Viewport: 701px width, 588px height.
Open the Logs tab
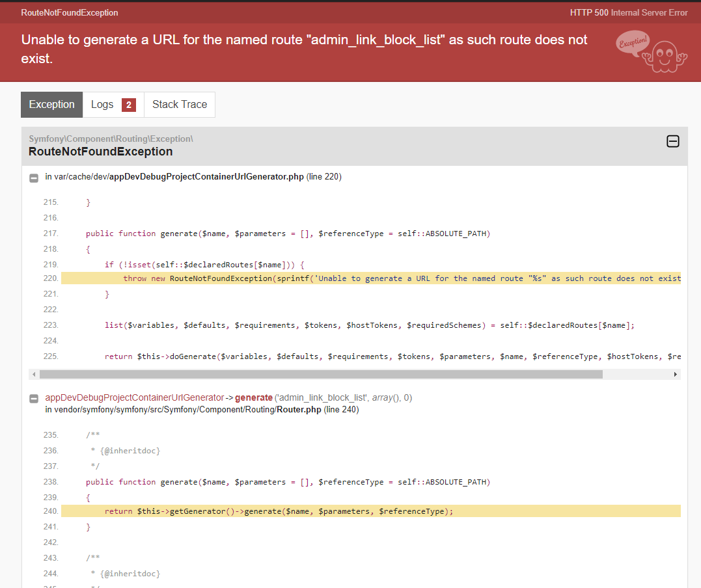pyautogui.click(x=113, y=105)
